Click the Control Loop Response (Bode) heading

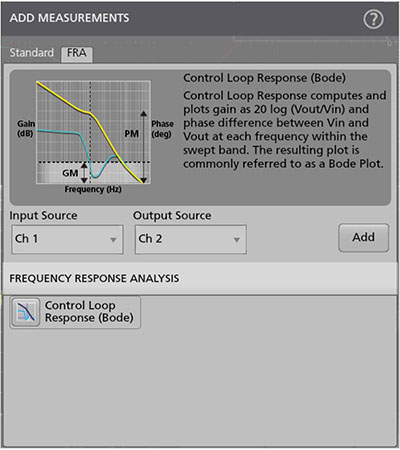264,78
